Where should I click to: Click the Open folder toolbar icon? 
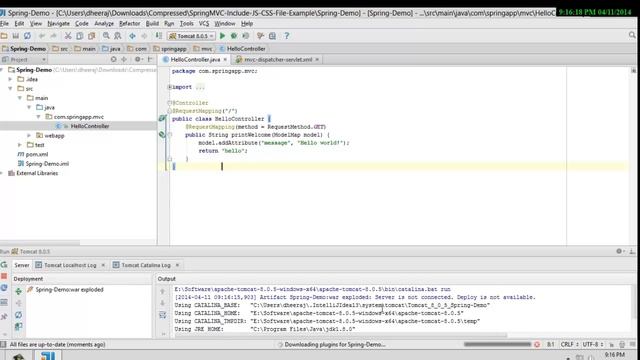(x=4, y=36)
